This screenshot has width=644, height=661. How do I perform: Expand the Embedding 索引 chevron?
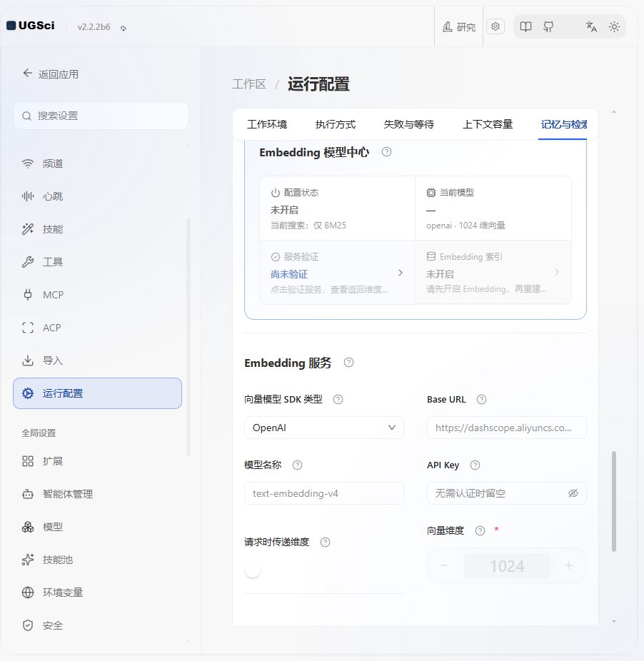(557, 273)
